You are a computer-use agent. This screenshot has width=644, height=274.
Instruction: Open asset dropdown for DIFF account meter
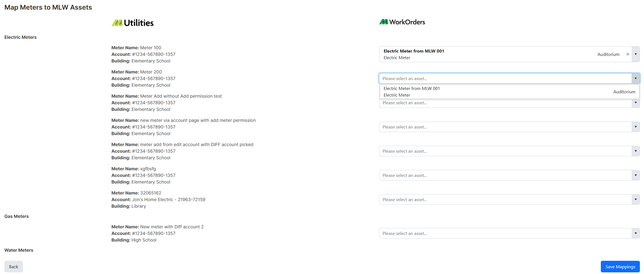pos(635,151)
